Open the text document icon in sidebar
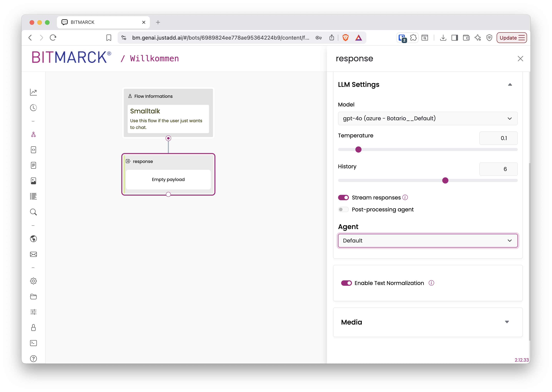This screenshot has height=392, width=552. coord(33,165)
